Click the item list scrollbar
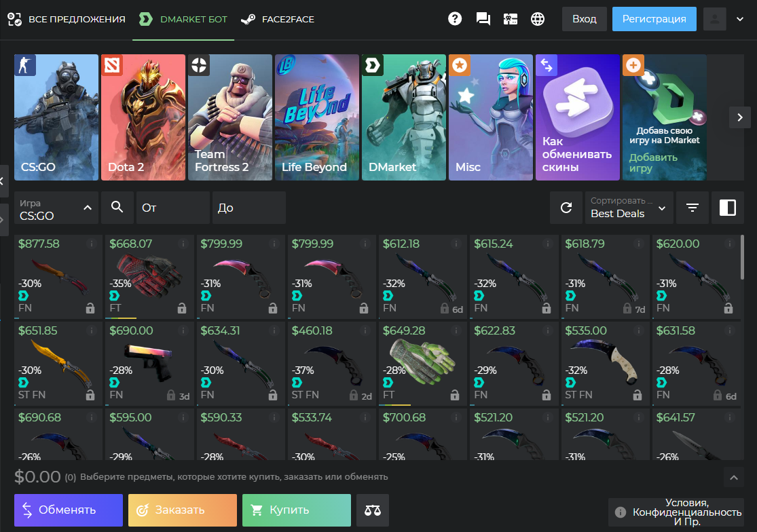This screenshot has height=532, width=757. click(x=742, y=257)
